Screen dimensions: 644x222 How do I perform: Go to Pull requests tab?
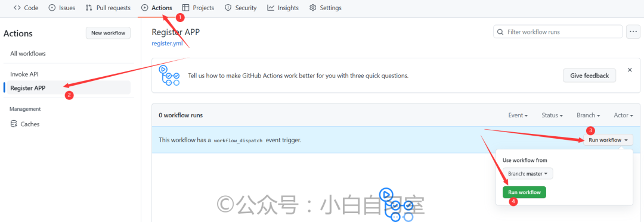pos(108,8)
